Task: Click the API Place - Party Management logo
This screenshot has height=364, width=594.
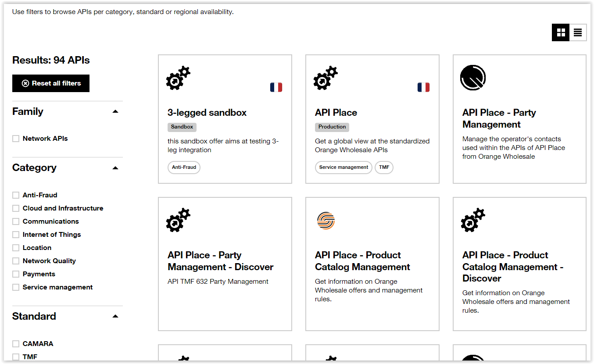Action: (x=473, y=78)
